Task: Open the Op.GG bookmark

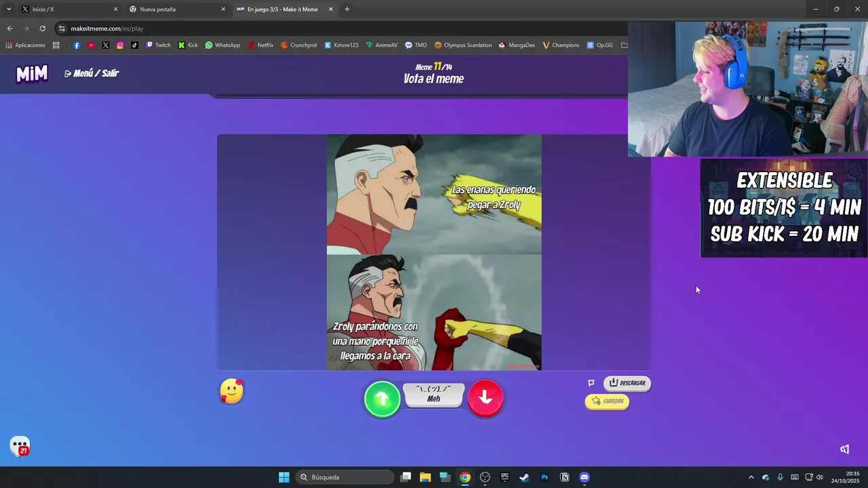Action: pos(600,45)
